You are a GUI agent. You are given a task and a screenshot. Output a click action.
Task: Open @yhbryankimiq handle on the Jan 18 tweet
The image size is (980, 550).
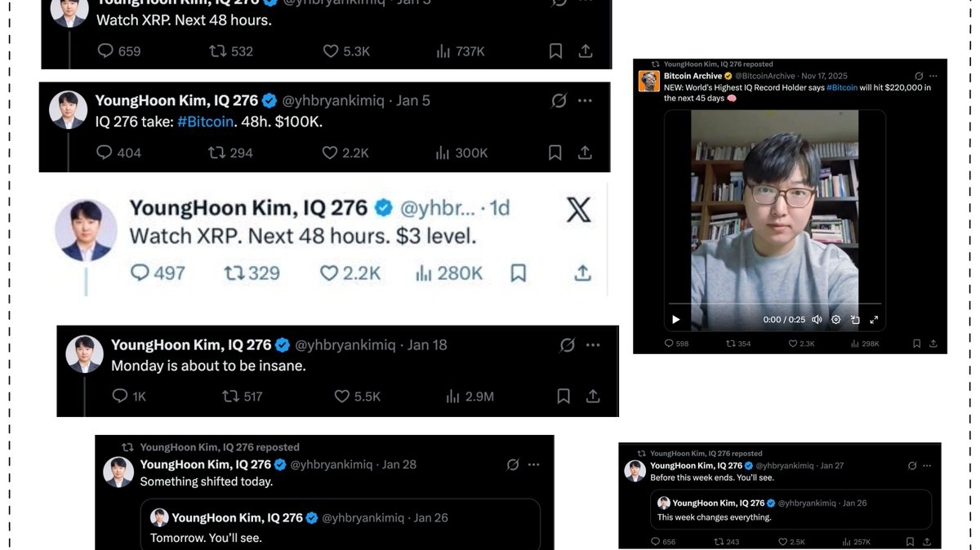[345, 345]
